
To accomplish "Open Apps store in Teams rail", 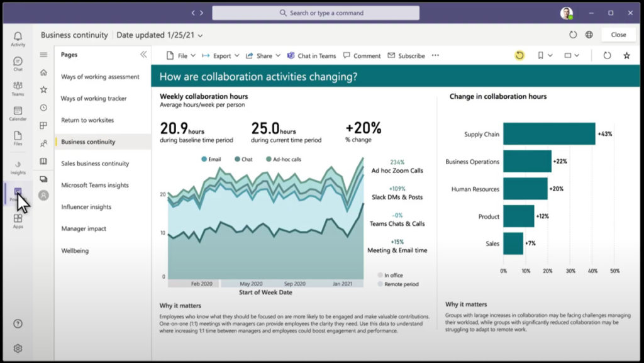I will pos(18,221).
